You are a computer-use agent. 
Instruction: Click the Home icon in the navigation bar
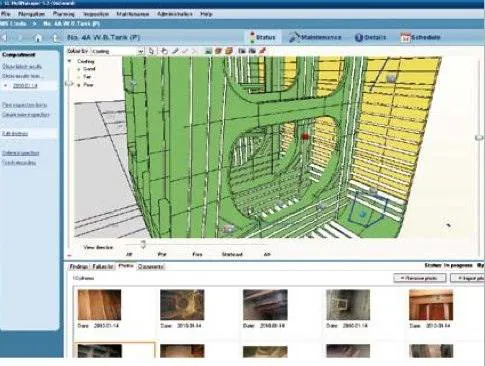(x=38, y=38)
